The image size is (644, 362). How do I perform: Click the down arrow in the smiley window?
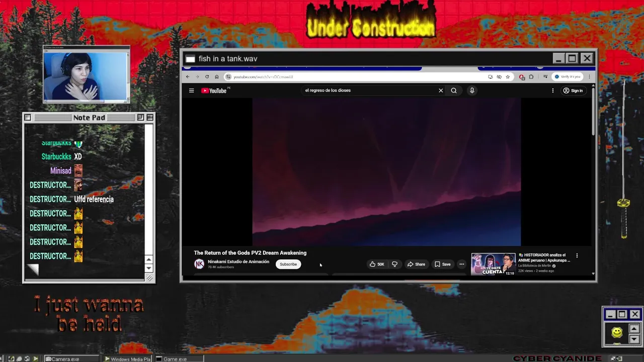634,339
